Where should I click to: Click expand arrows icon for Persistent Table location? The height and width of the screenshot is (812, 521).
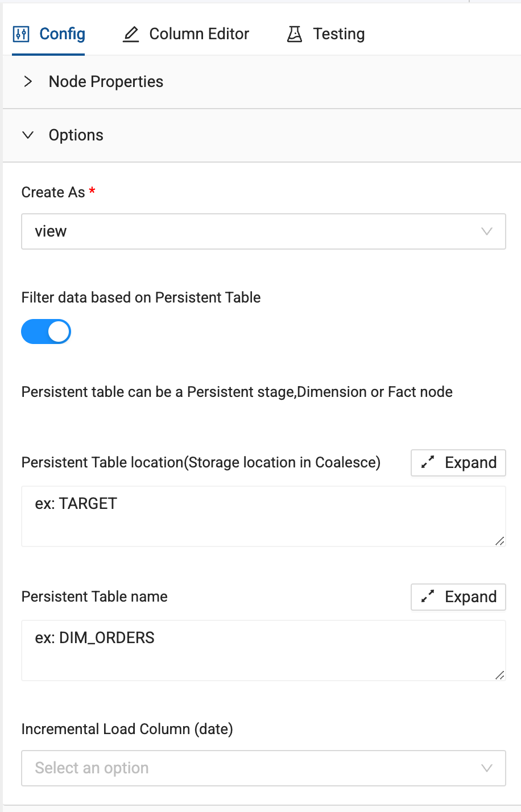coord(428,462)
